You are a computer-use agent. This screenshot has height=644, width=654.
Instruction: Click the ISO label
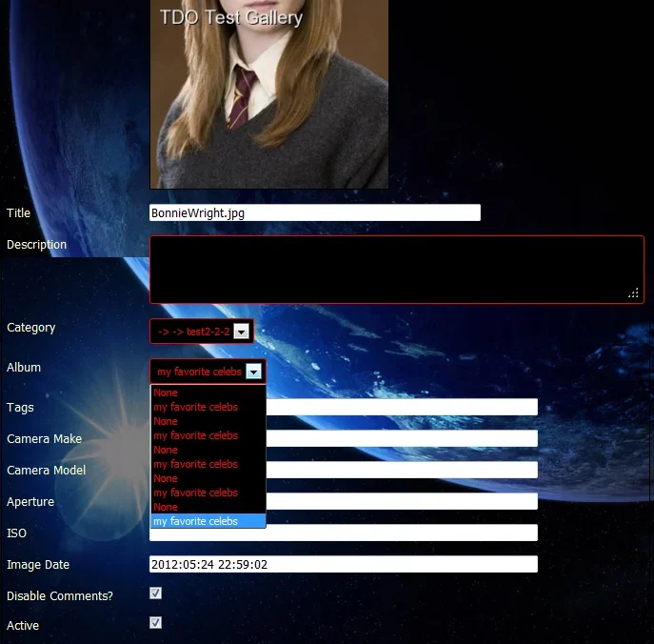16,533
